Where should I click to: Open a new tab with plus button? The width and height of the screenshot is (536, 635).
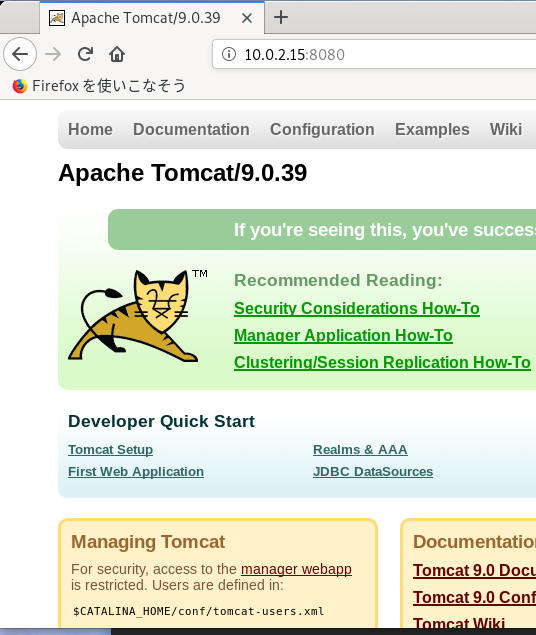point(281,17)
